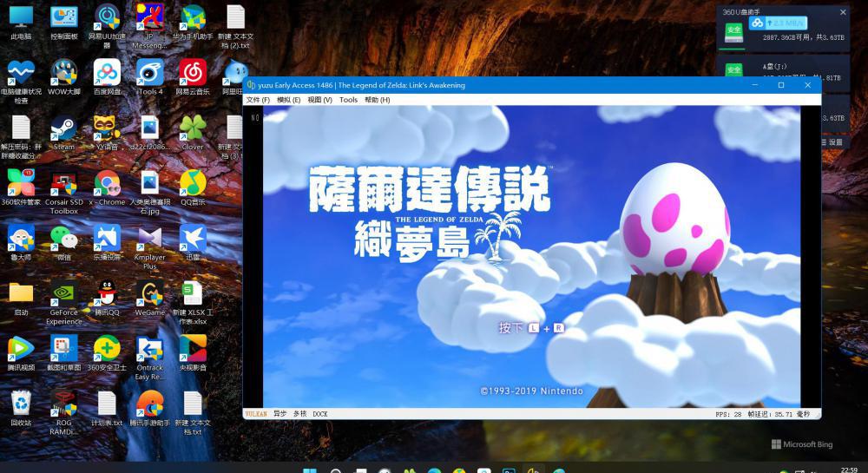Select the 人类奥德赛陨石.jpg file
Image resolution: width=868 pixels, height=473 pixels.
point(149,193)
